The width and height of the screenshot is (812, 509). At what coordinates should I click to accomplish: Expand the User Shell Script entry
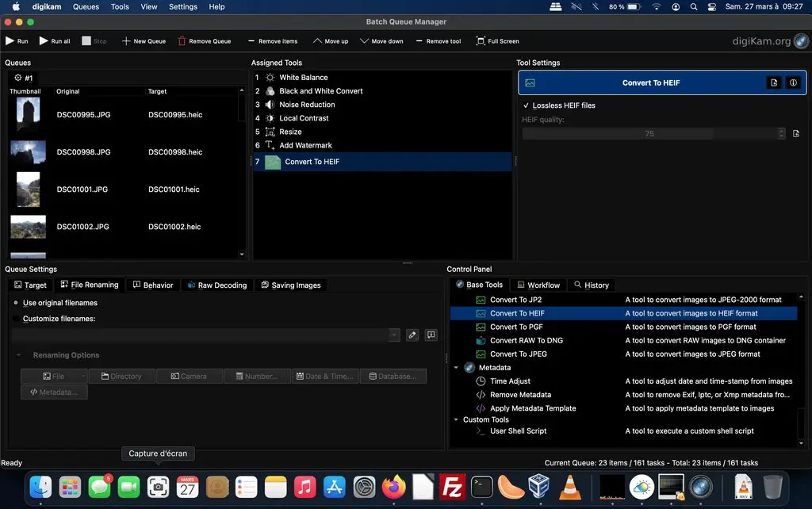click(478, 431)
